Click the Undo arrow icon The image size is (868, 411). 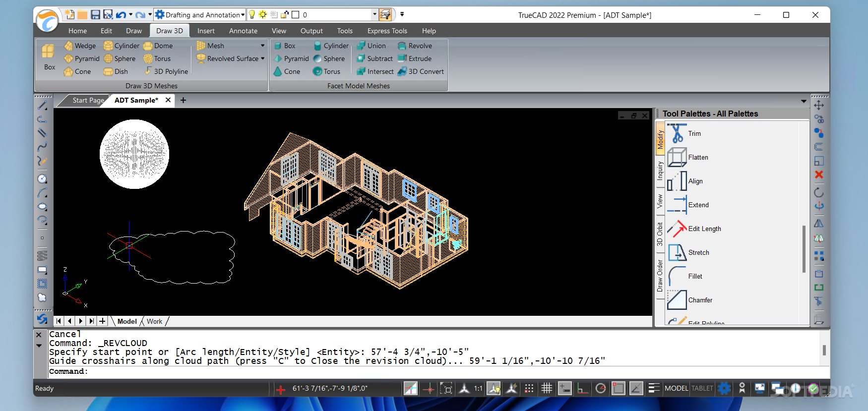pos(121,15)
